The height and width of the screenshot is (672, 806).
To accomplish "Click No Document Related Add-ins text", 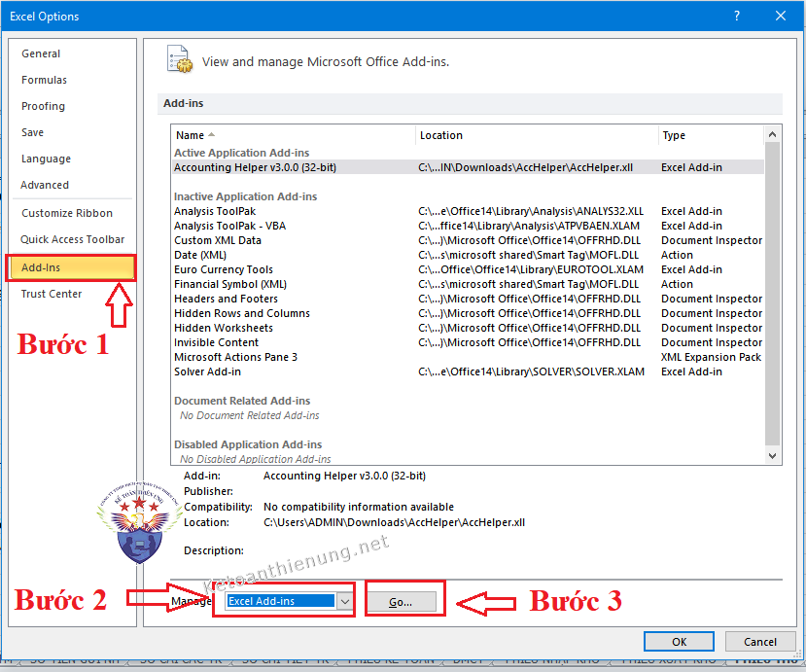I will tap(249, 415).
